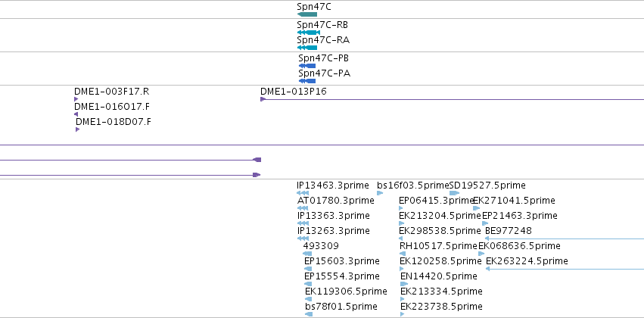The image size is (644, 318).
Task: Click the EP06415.3prime arrow glyph
Action: point(401,208)
